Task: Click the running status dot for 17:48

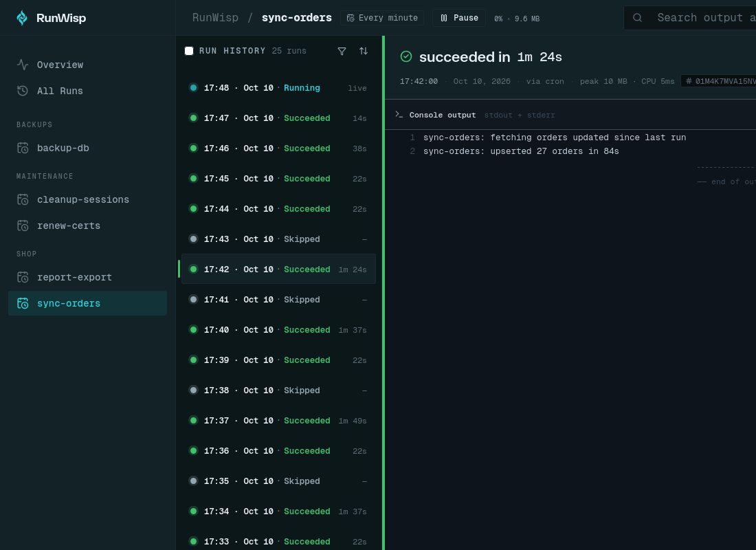Action: click(193, 88)
